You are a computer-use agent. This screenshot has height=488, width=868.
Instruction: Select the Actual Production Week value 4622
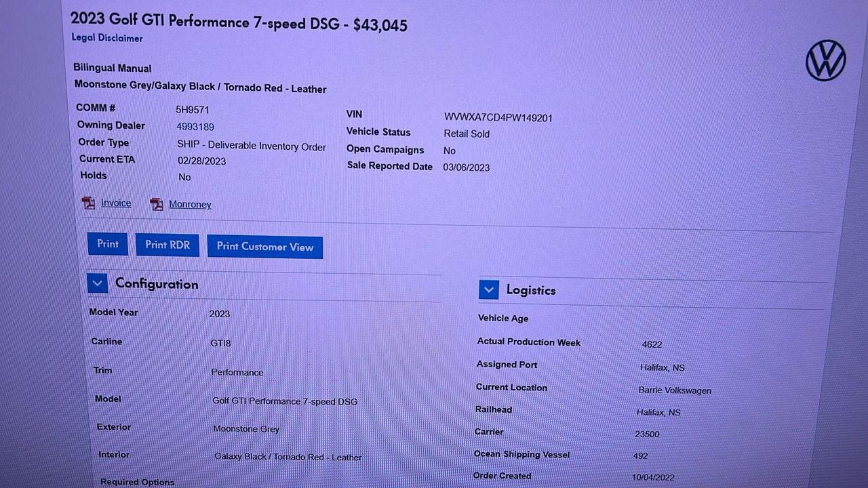click(652, 344)
